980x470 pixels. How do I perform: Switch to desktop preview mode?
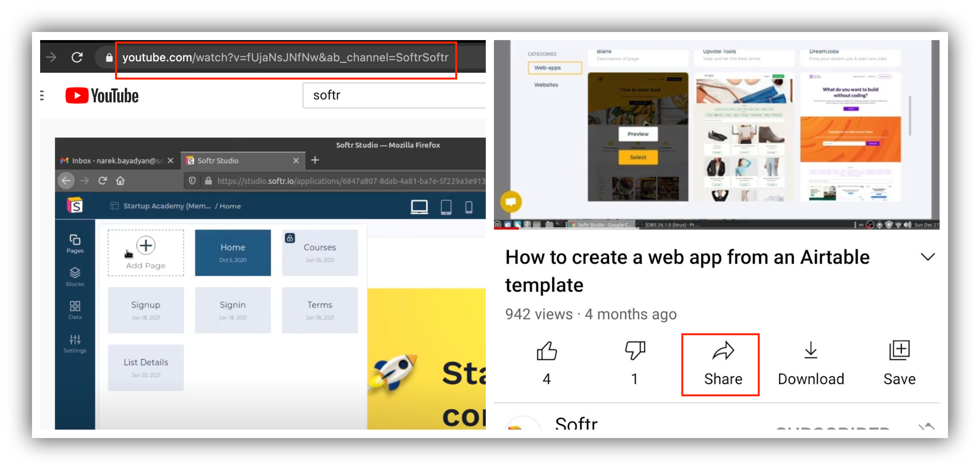pyautogui.click(x=419, y=207)
